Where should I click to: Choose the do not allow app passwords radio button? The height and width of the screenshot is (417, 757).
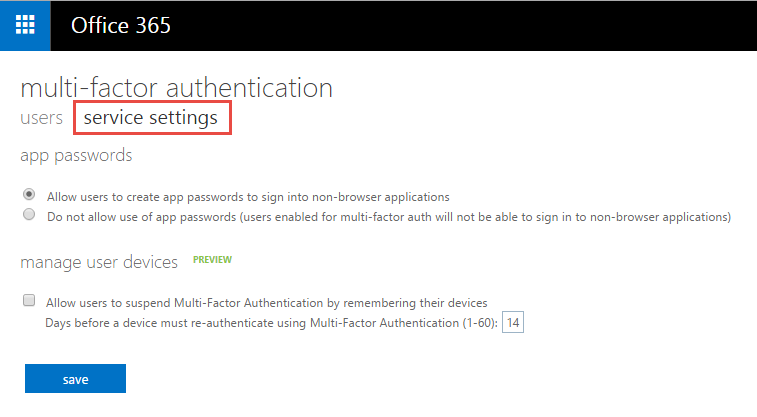click(30, 215)
